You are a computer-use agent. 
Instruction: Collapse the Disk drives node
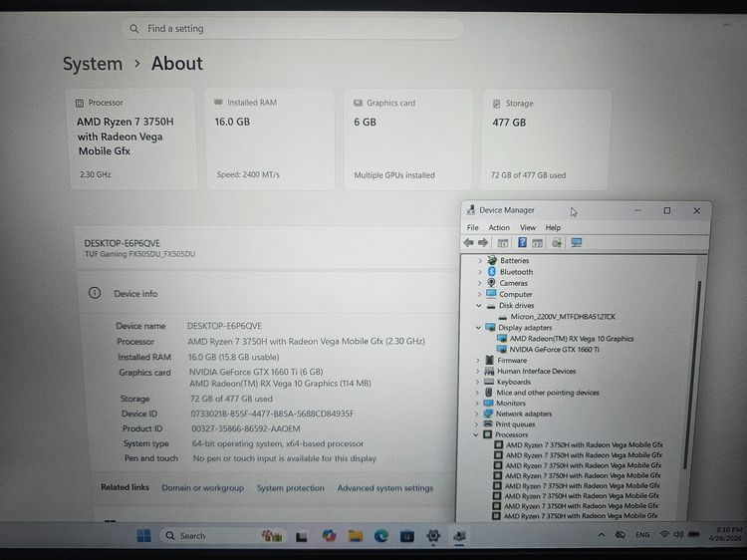(479, 306)
